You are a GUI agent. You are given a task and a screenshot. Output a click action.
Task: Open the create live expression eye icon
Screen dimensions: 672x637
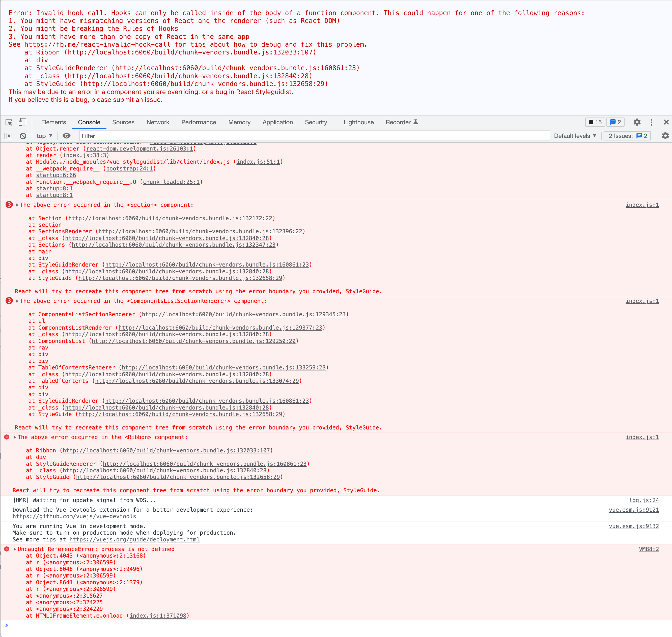point(67,135)
